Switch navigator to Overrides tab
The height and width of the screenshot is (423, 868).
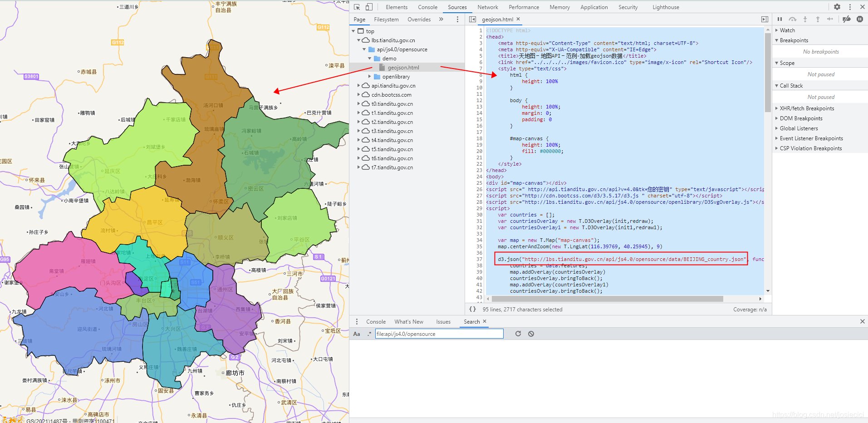(419, 20)
